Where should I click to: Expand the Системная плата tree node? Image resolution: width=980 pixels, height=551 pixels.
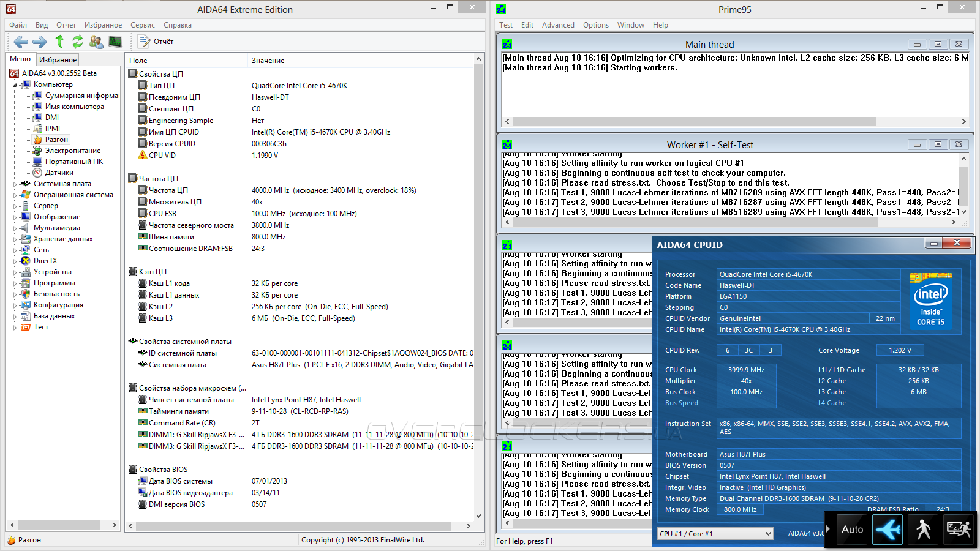point(15,184)
